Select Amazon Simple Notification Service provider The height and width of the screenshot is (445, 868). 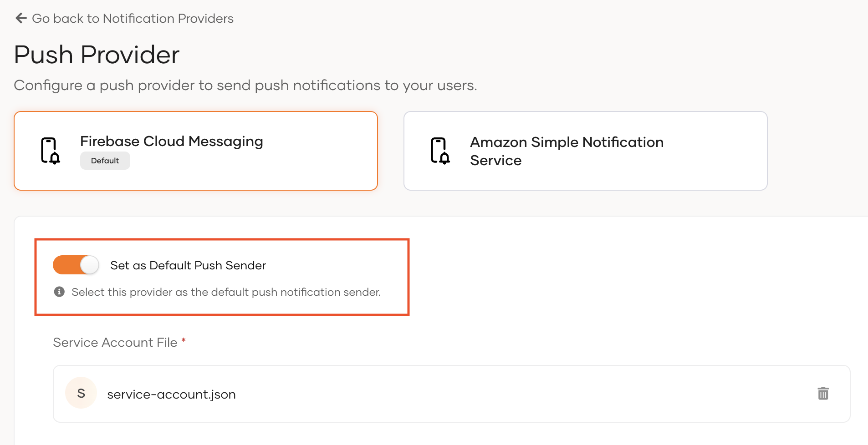pos(566,151)
